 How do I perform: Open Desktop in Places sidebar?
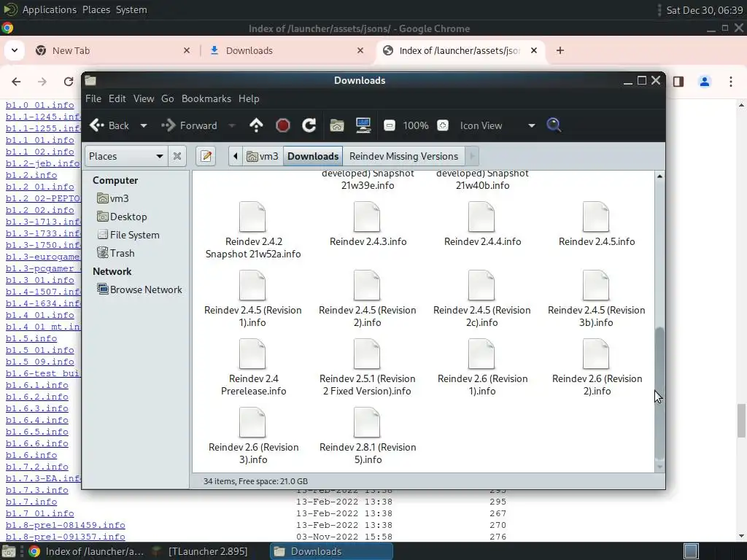point(122,217)
